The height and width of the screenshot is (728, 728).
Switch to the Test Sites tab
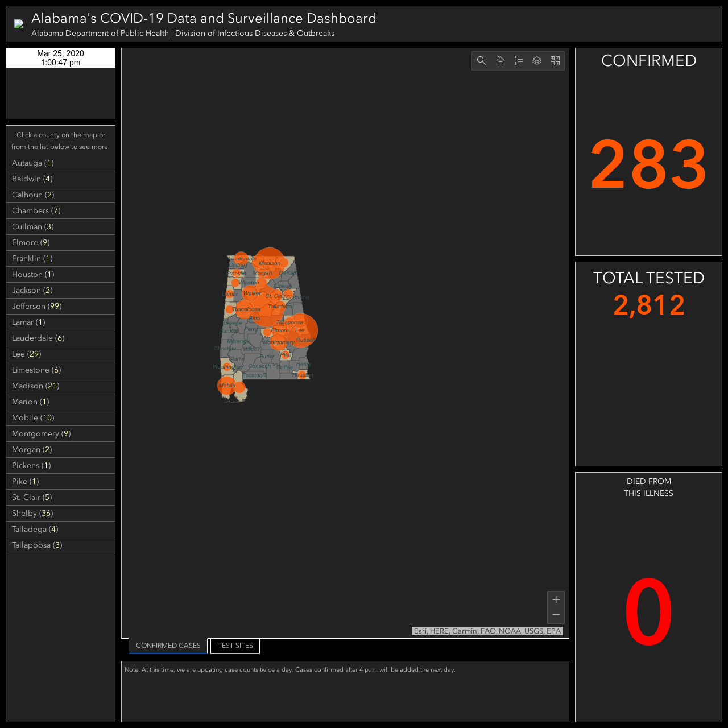click(x=235, y=646)
